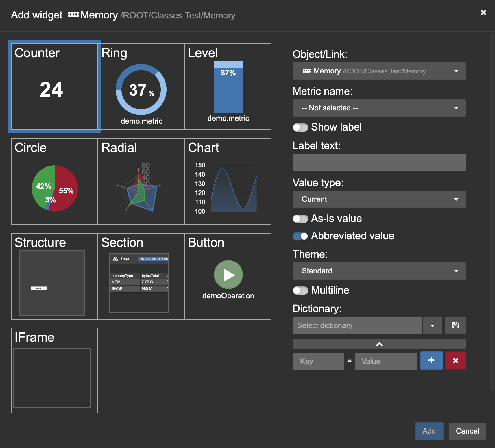Click the Select dictionary field
Viewport: 495px width, 448px height.
tap(358, 325)
